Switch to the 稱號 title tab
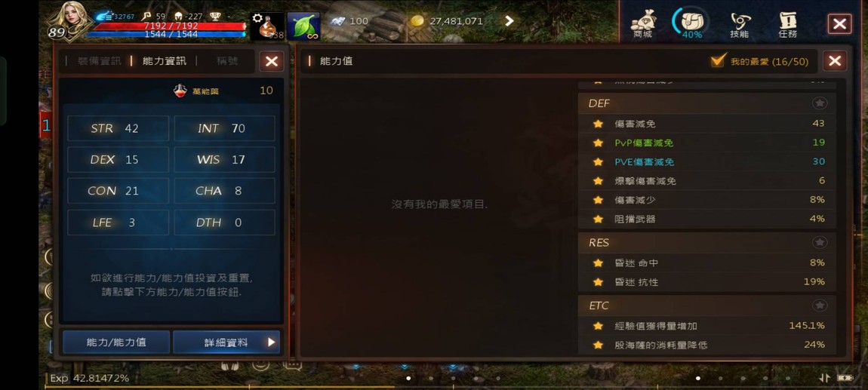 pyautogui.click(x=227, y=61)
